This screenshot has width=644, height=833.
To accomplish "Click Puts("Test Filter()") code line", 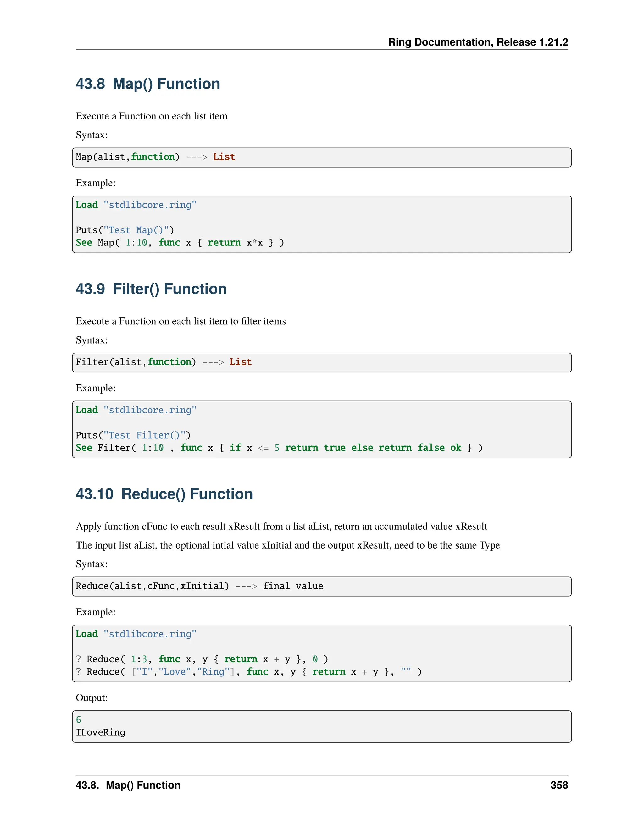I will 133,435.
